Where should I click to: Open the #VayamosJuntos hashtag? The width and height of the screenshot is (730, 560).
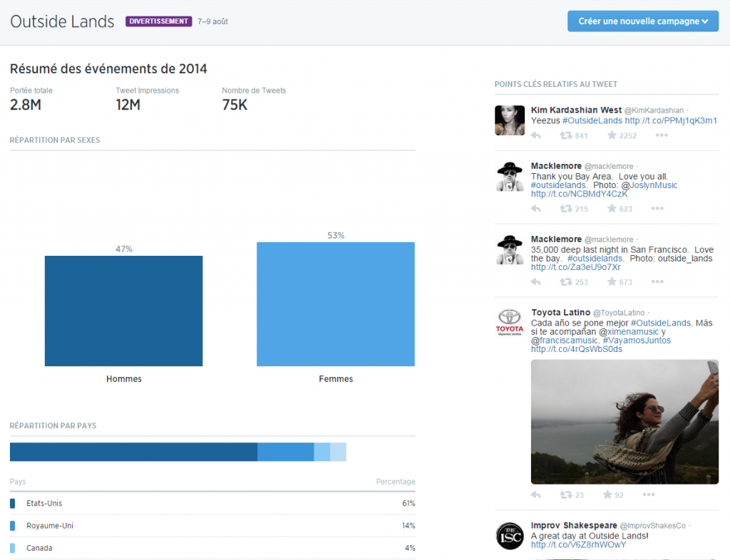637,341
